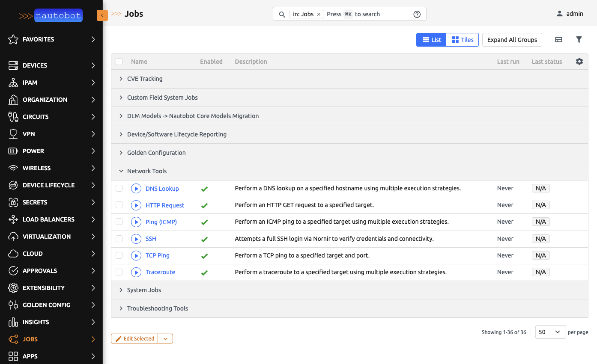597x364 pixels.
Task: Open the IPAM section icon in sidebar
Action: (x=12, y=82)
